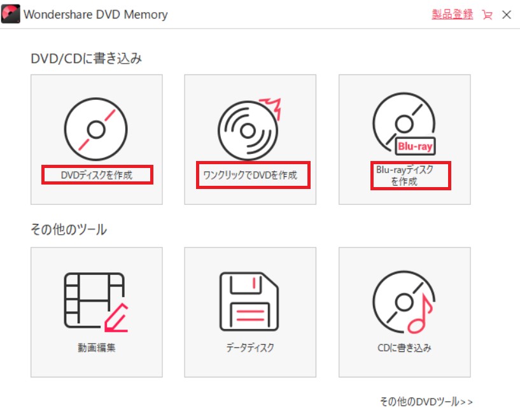The width and height of the screenshot is (520, 420).
Task: Open the video editing filmstrip icon
Action: coord(96,302)
